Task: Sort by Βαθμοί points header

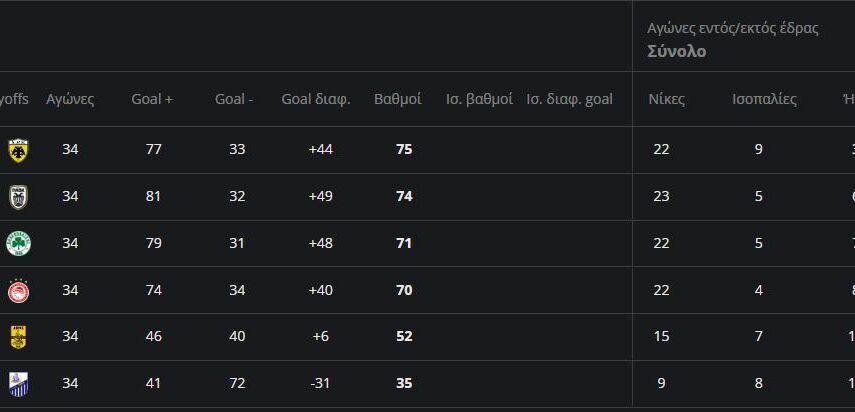Action: (397, 99)
